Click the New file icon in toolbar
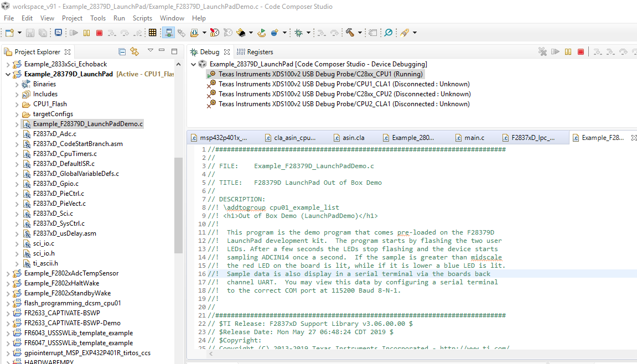637x364 pixels. pyautogui.click(x=9, y=33)
